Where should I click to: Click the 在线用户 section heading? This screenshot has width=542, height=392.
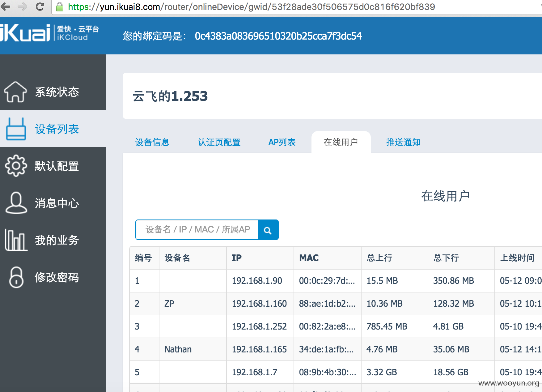(x=445, y=196)
